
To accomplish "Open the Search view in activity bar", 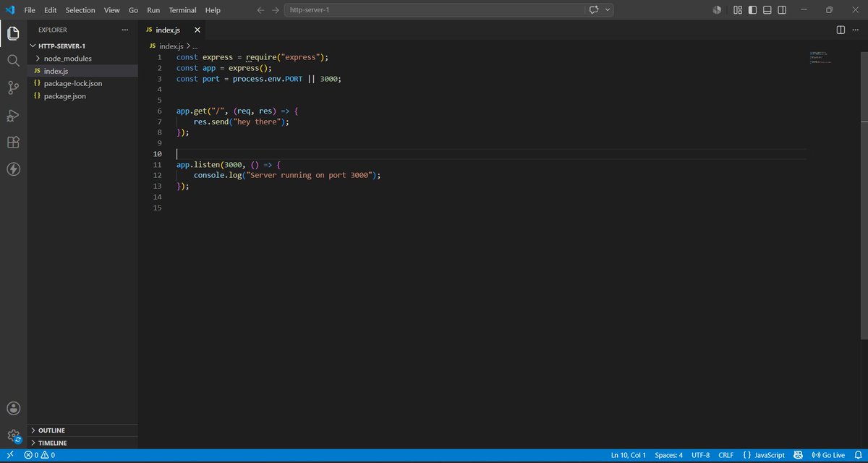I will (13, 61).
